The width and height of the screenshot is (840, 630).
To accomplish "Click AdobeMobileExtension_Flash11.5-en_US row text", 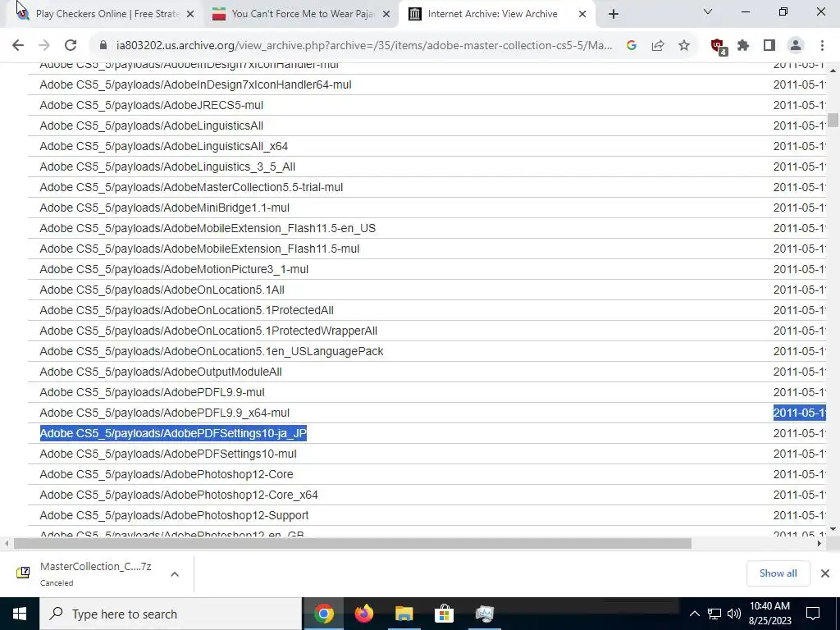I will point(208,228).
